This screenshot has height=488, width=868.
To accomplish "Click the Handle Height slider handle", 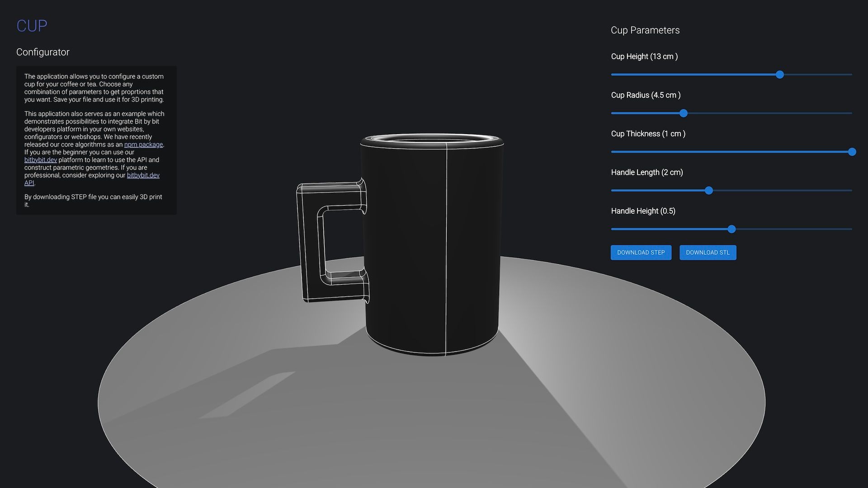I will 731,229.
